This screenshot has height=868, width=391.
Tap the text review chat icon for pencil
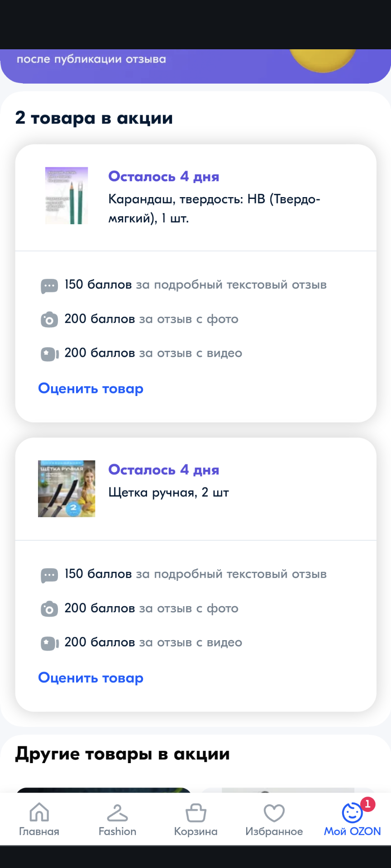tap(49, 286)
